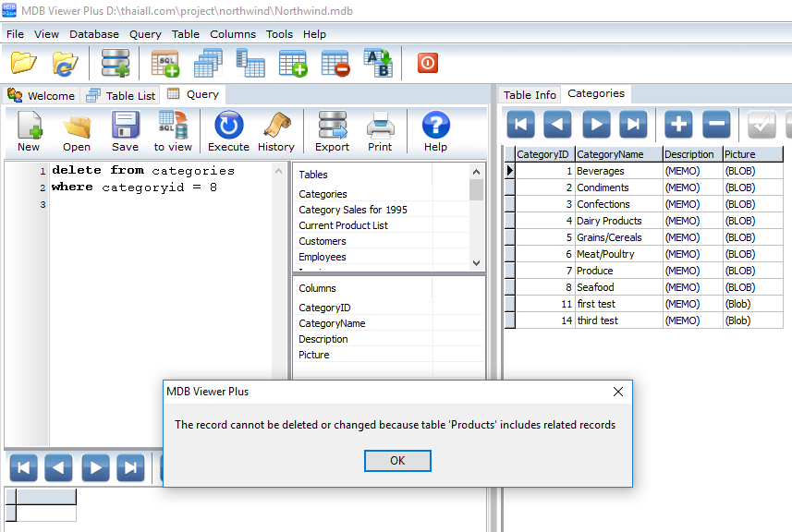
Task: Click the New query icon
Action: coord(29,131)
